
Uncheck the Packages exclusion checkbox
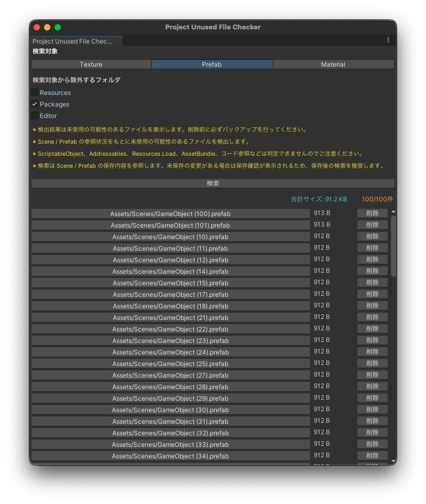click(35, 104)
